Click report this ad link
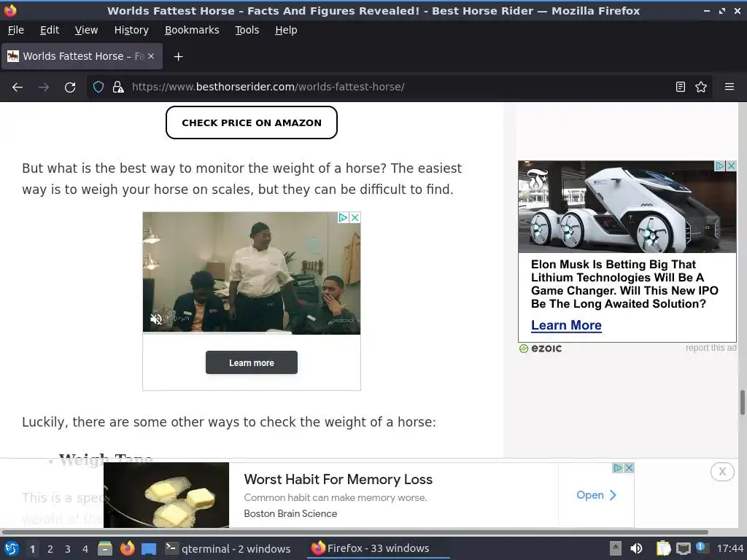Viewport: 747px width, 560px height. tap(711, 348)
